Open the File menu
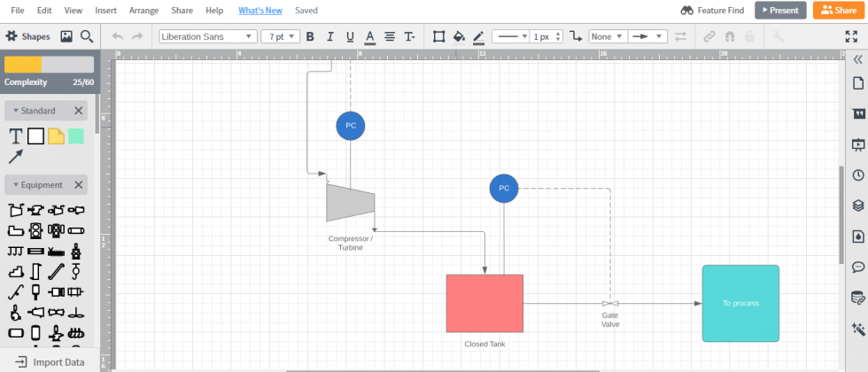Viewport: 868px width, 372px height. coord(18,11)
